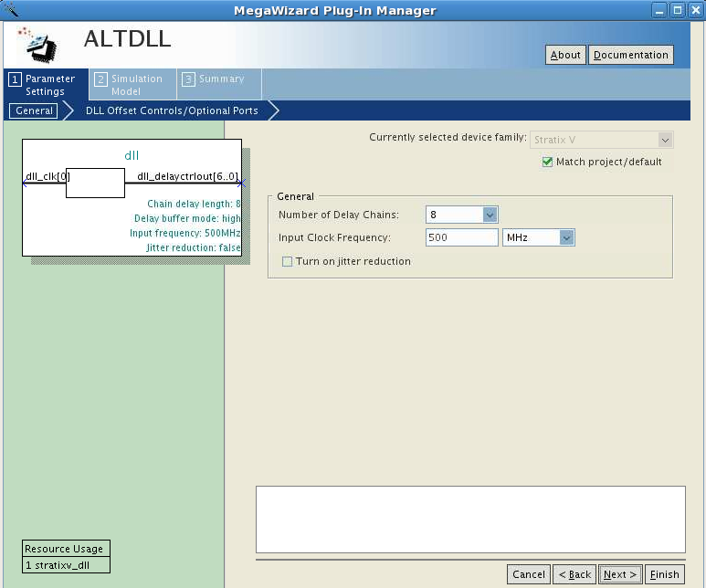Click the dll_delayctrlout[6..0] port label
This screenshot has width=706, height=588.
click(x=188, y=176)
